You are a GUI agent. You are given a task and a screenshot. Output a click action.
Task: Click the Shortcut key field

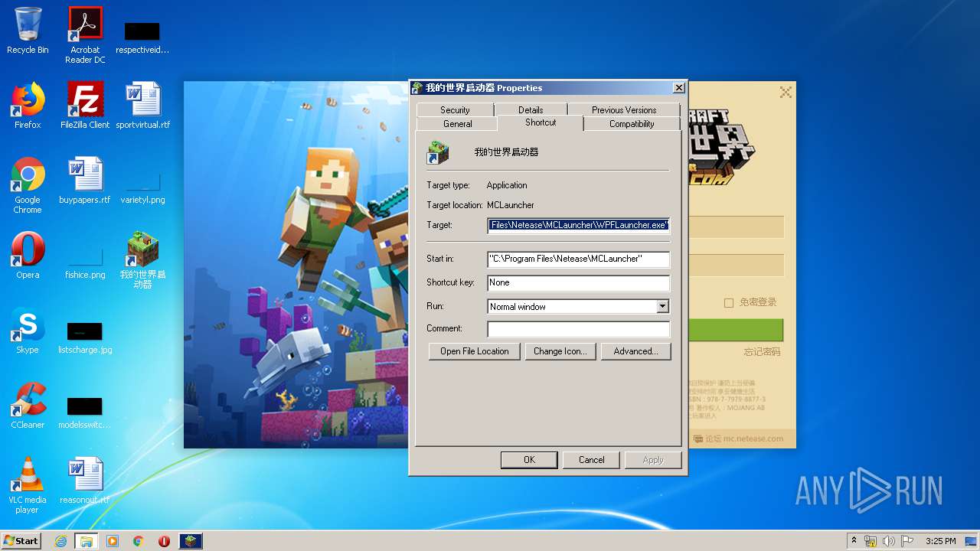579,282
